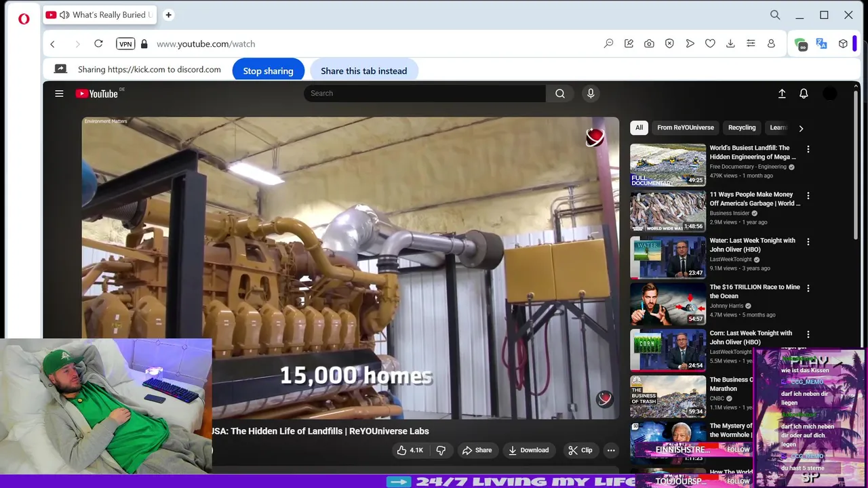This screenshot has width=868, height=488.
Task: Click Share this tab instead
Action: [364, 70]
